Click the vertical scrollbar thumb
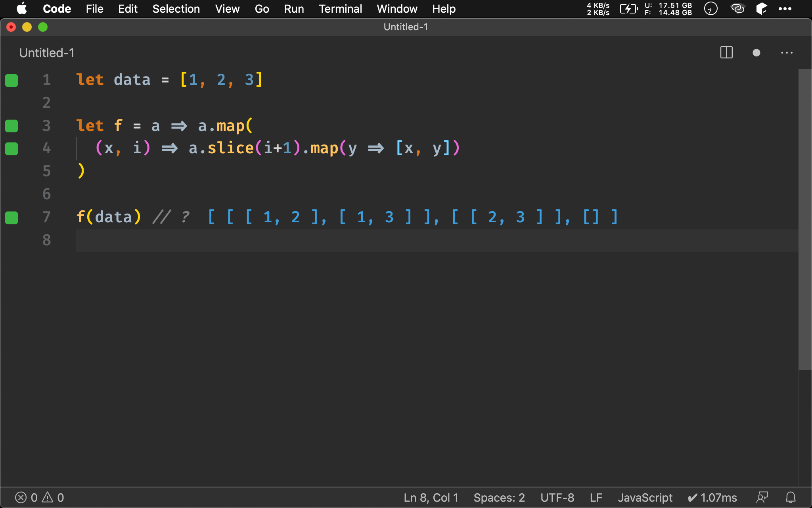Viewport: 812px width, 508px height. [x=804, y=219]
